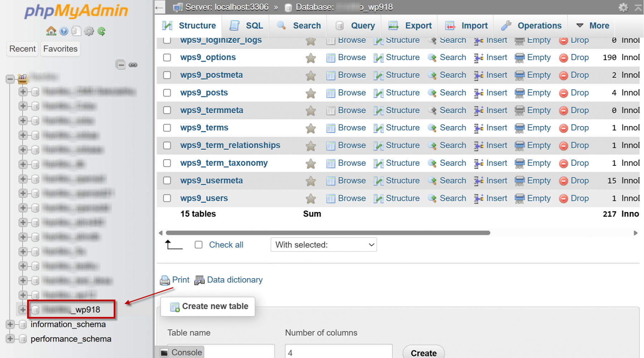Click the link with main panel icon

click(133, 65)
